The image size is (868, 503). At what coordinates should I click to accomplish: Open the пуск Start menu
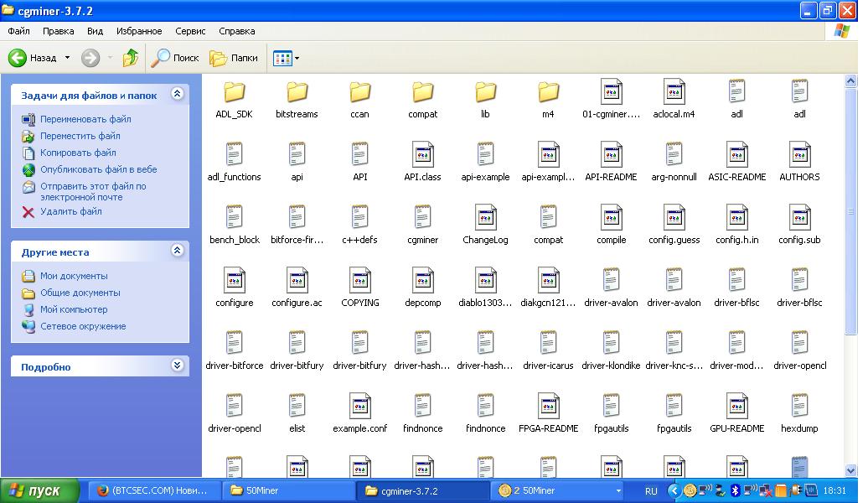tap(39, 490)
